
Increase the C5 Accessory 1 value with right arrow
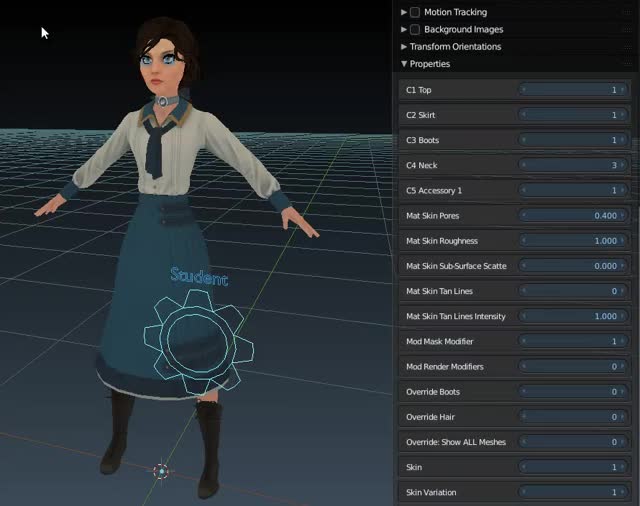pyautogui.click(x=622, y=190)
